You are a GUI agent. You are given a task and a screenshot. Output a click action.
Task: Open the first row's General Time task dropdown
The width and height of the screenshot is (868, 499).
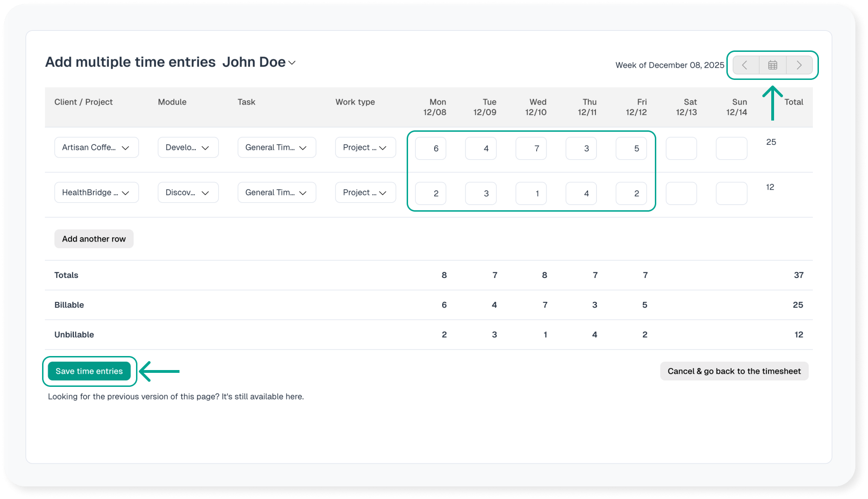pos(276,148)
